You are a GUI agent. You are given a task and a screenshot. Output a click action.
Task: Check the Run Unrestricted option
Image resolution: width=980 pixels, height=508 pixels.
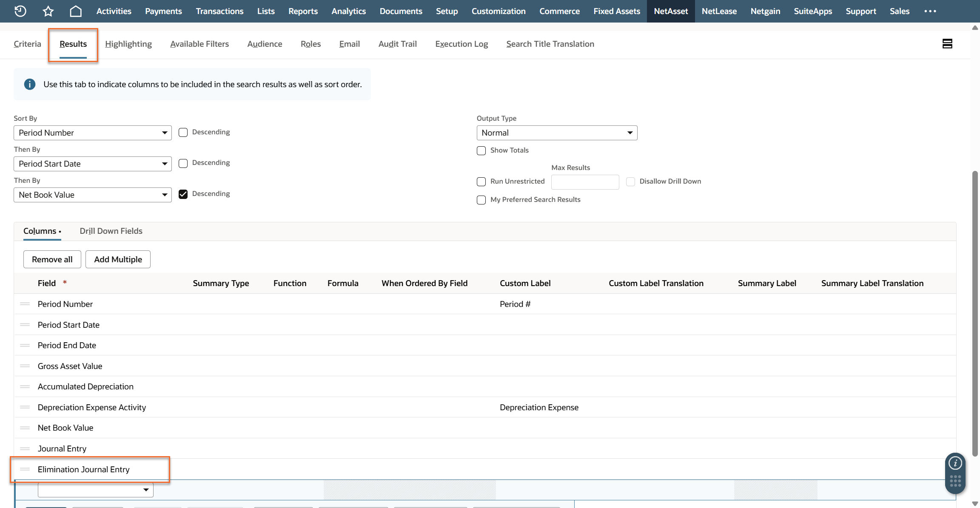pyautogui.click(x=481, y=182)
